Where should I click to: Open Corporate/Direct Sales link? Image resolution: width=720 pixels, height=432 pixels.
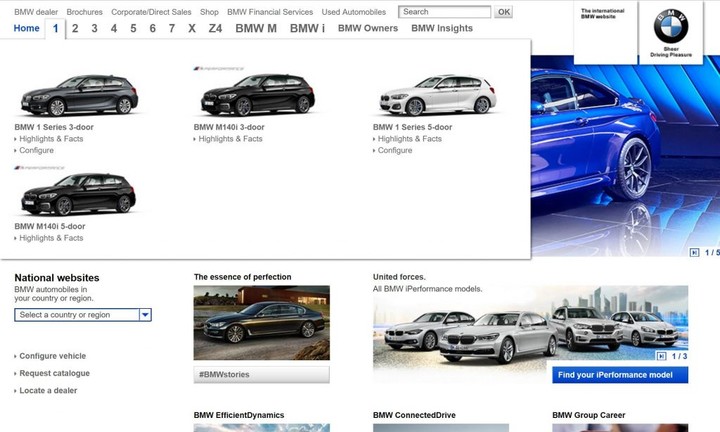click(151, 12)
